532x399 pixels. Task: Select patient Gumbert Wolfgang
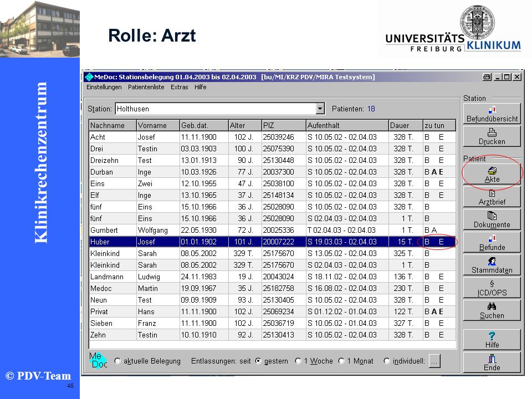[272, 230]
